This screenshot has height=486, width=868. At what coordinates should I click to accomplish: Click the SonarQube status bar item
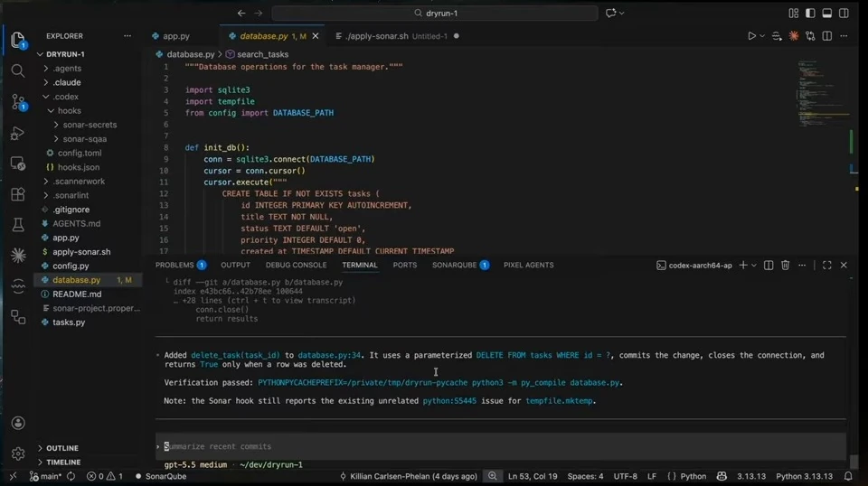pos(161,476)
